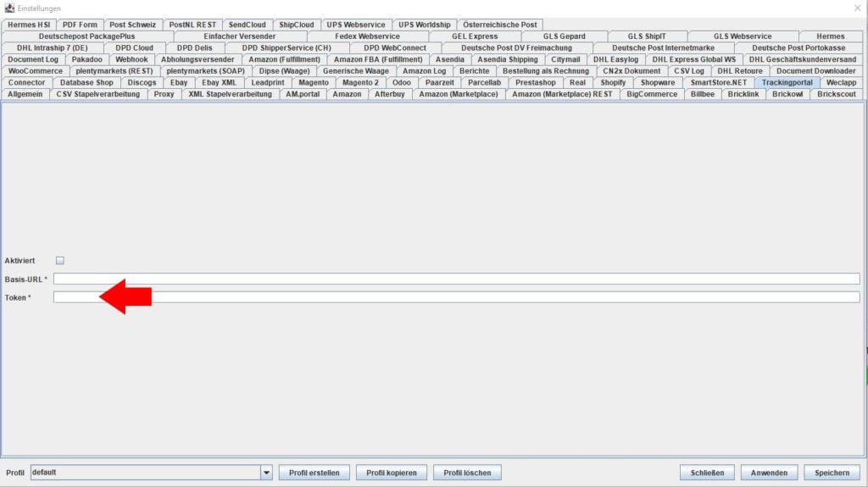This screenshot has height=487, width=868.
Task: Switch to Weclapp tab
Action: pos(841,82)
